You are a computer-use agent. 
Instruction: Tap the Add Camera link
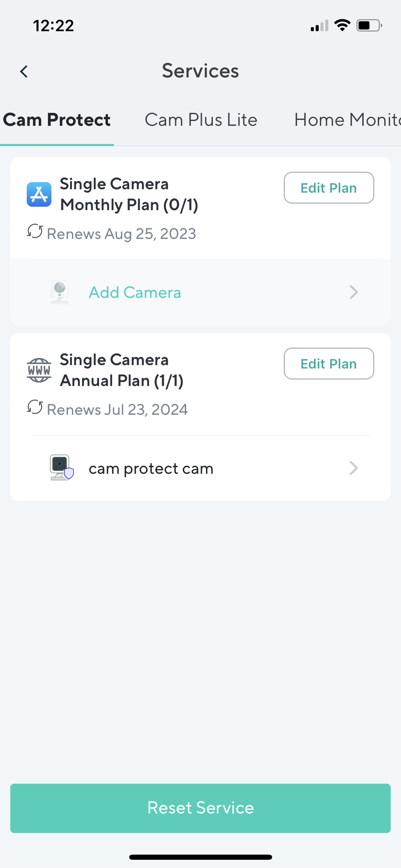pos(135,292)
